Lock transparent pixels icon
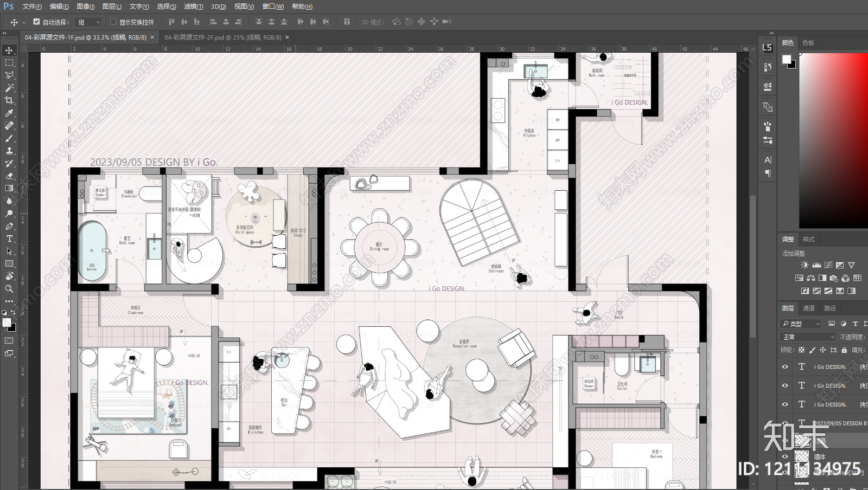The image size is (868, 490). click(x=801, y=350)
